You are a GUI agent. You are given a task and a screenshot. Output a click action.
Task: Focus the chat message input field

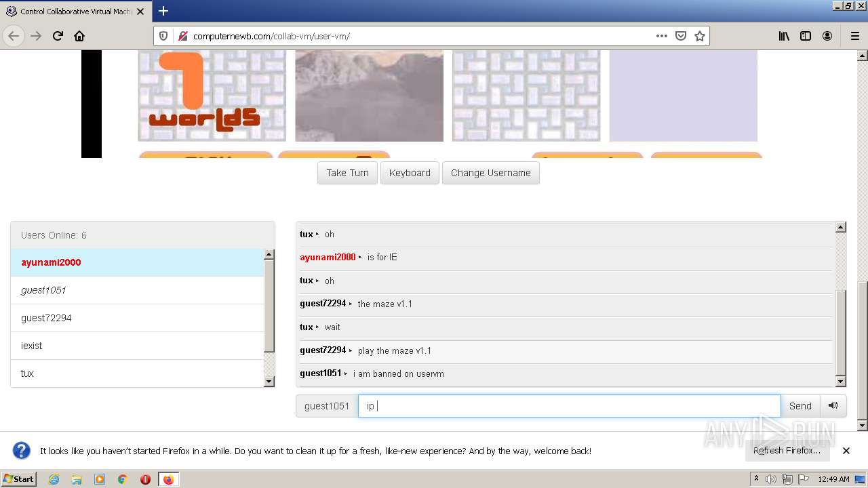(x=569, y=406)
